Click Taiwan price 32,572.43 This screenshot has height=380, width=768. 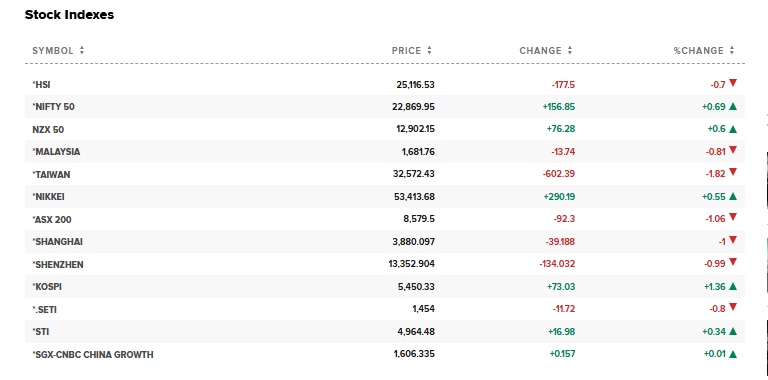click(413, 174)
